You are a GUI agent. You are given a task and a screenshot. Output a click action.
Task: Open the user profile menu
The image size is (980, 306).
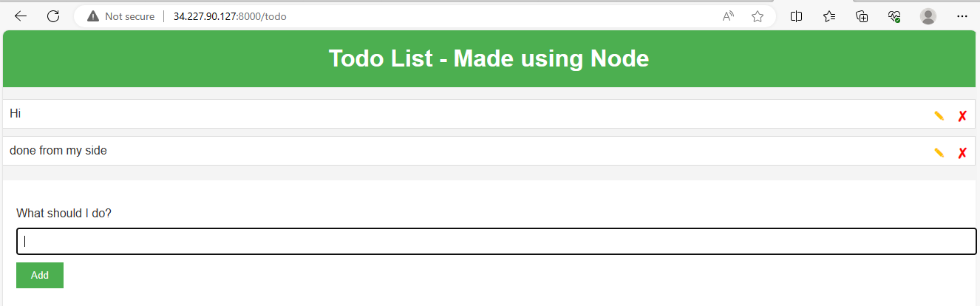pos(928,16)
